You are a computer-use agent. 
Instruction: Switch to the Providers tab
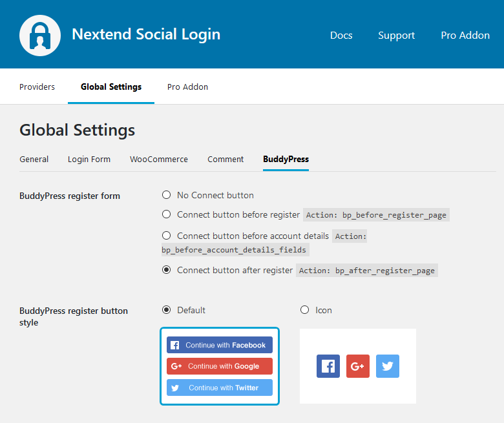pos(37,87)
